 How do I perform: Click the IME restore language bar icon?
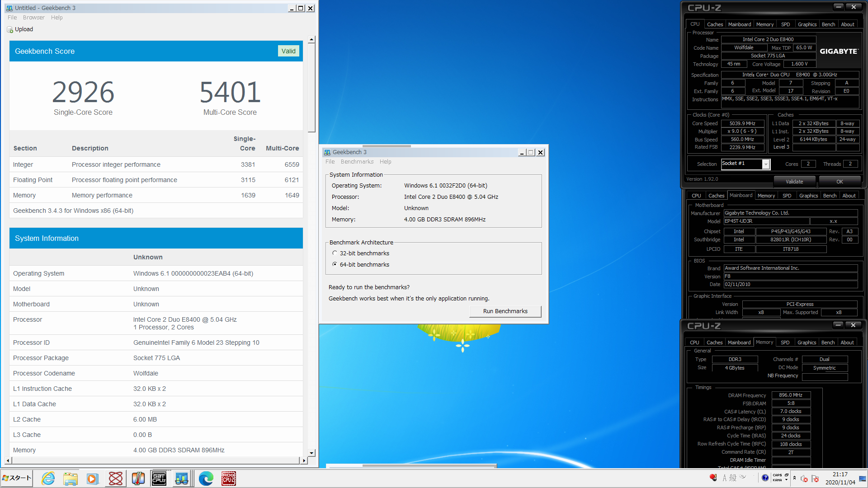[x=787, y=475]
